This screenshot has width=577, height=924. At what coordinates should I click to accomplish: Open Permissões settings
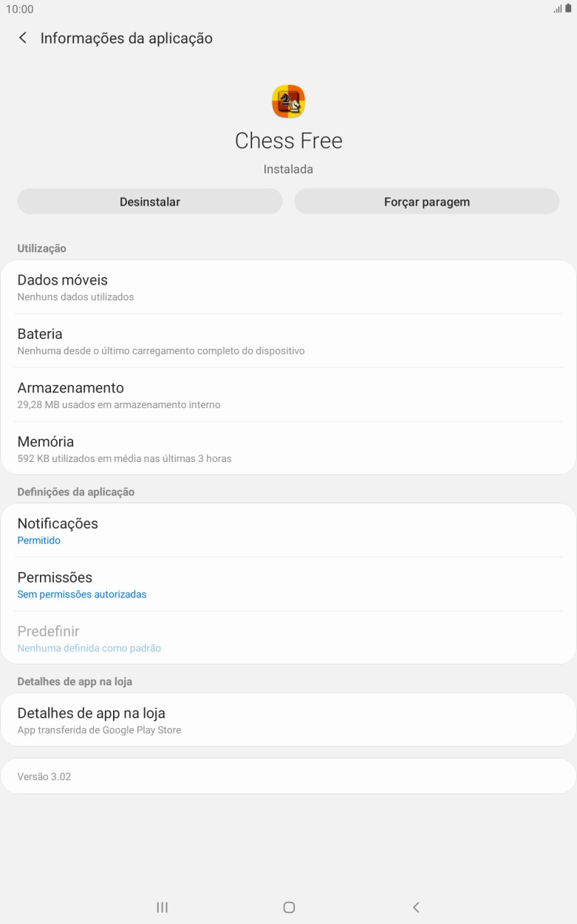click(x=288, y=584)
